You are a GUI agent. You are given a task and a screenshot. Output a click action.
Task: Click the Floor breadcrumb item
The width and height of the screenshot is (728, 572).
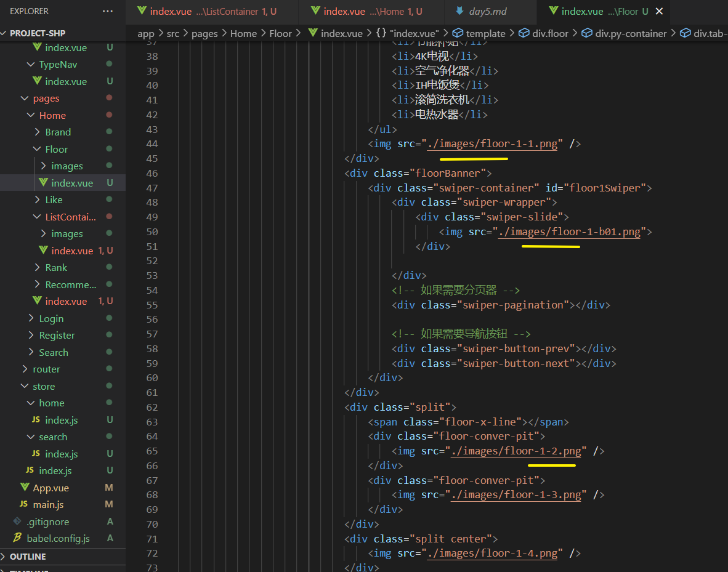280,33
